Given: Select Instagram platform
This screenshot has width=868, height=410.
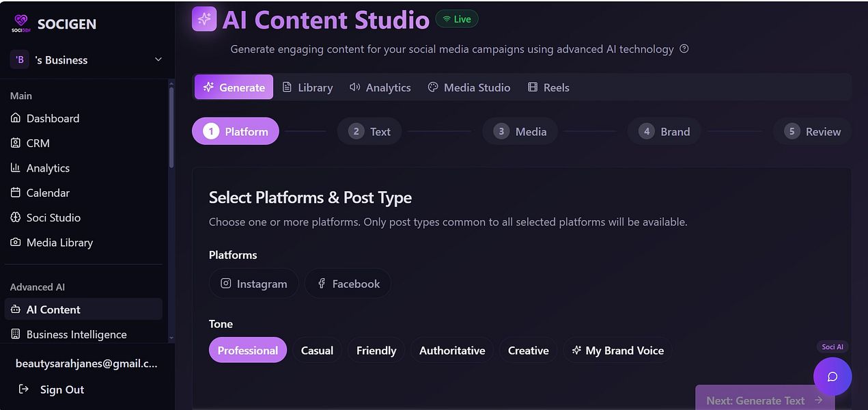Looking at the screenshot, I should pyautogui.click(x=253, y=283).
